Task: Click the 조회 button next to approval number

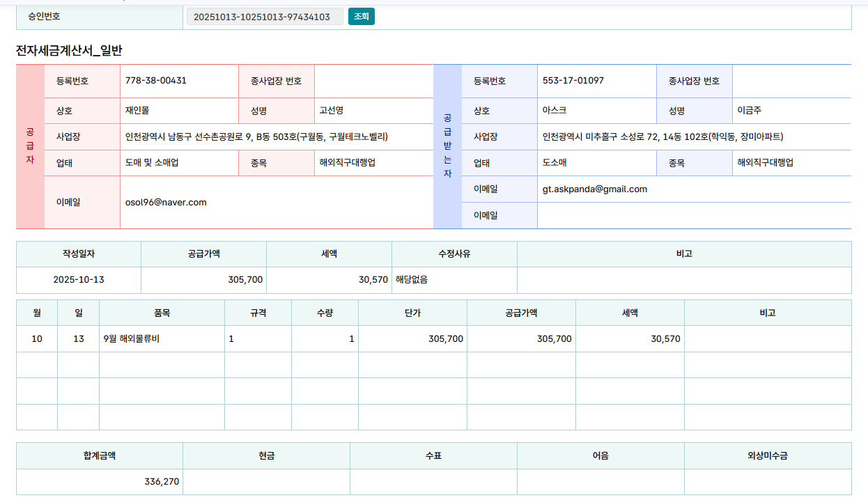Action: (x=361, y=17)
